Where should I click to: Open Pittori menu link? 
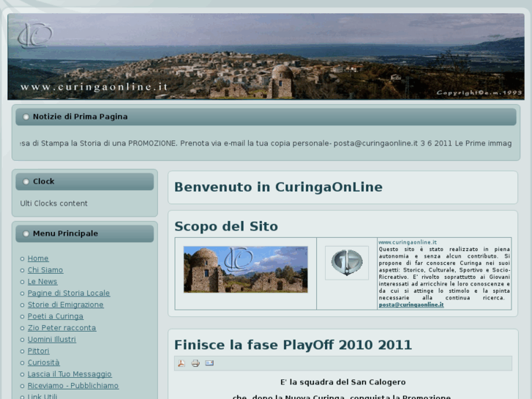point(38,351)
